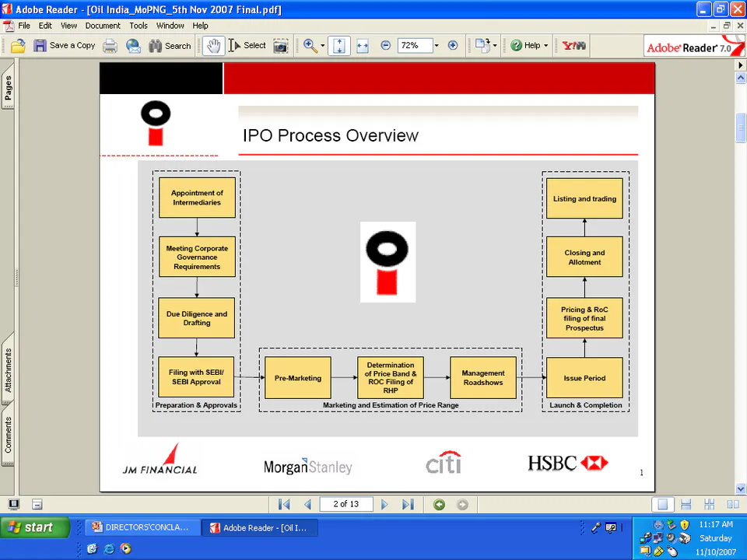Screen dimensions: 747x560
Task: Go to the next page
Action: [x=384, y=504]
